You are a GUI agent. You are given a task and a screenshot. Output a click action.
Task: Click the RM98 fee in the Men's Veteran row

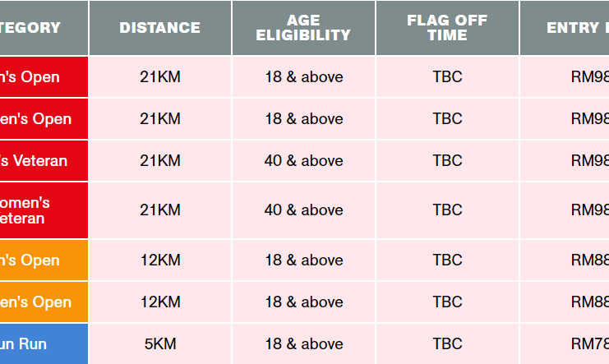(565, 160)
